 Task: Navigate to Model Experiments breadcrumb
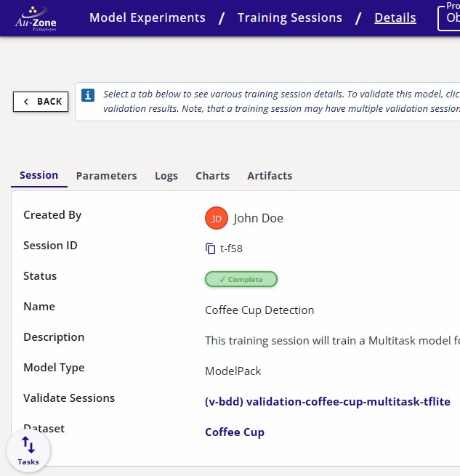[x=147, y=17]
